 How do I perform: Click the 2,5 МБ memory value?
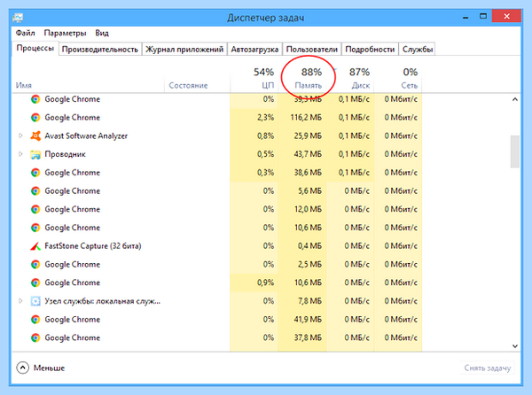tap(309, 264)
